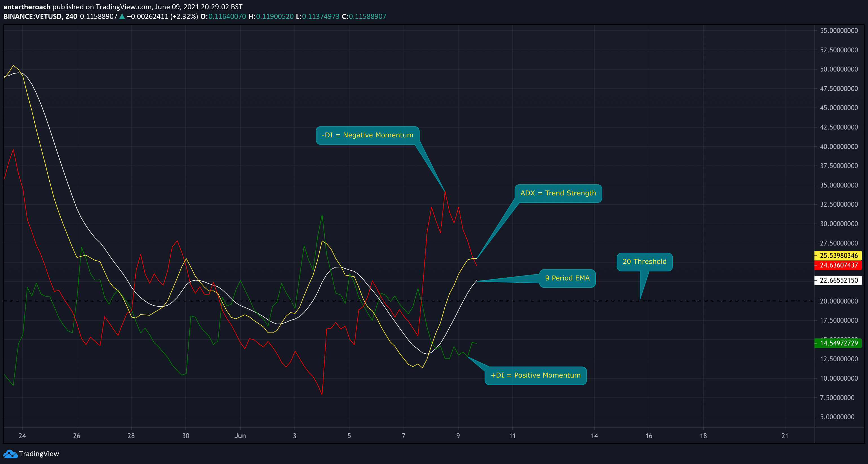Click the Jun date axis label
This screenshot has height=464, width=868.
(x=240, y=436)
